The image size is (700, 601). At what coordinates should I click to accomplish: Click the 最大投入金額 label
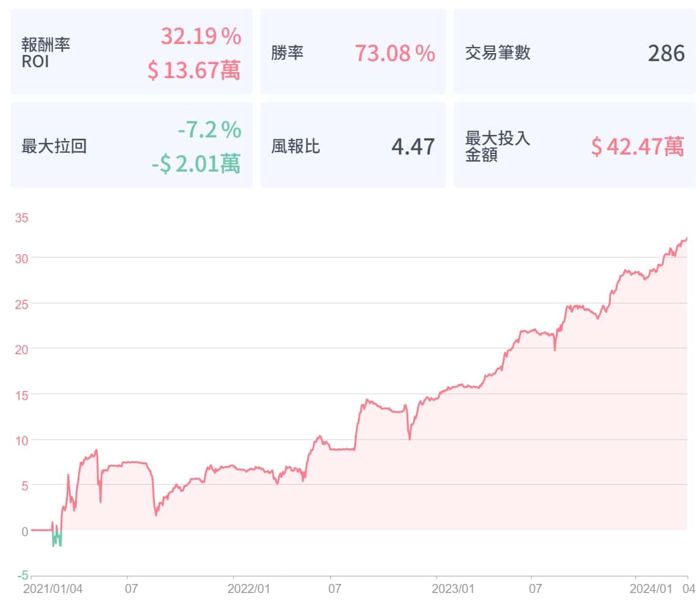tap(498, 147)
